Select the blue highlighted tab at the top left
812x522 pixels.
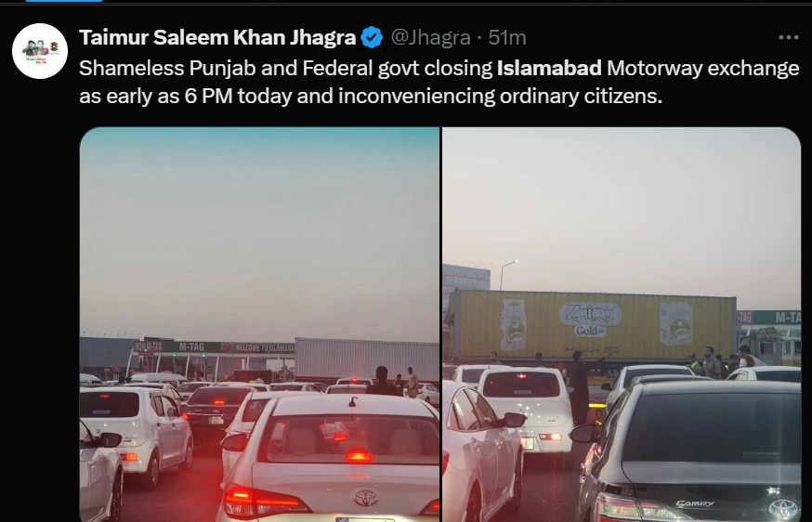[x=64, y=1]
